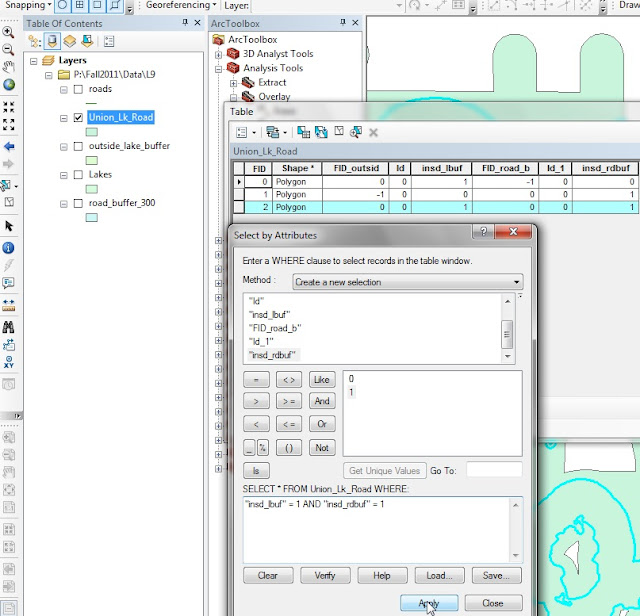Open the Method dropdown list
Viewport: 640px width, 616px height.
[407, 282]
